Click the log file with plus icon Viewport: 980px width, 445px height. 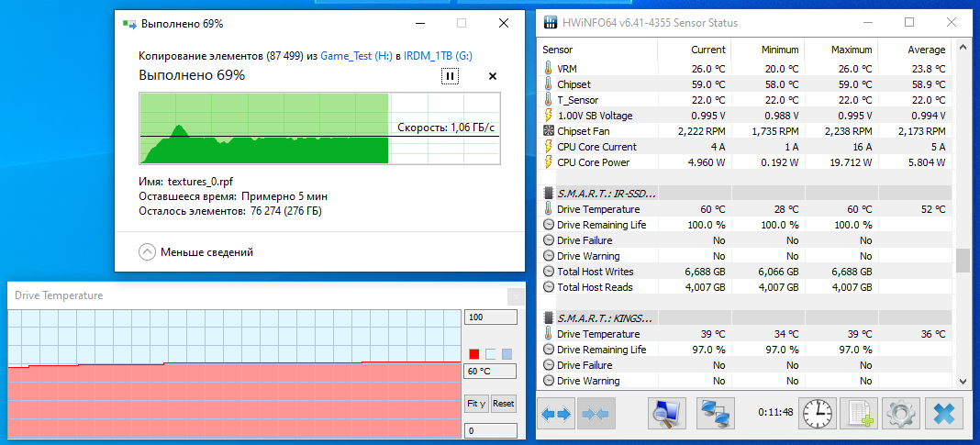point(860,414)
